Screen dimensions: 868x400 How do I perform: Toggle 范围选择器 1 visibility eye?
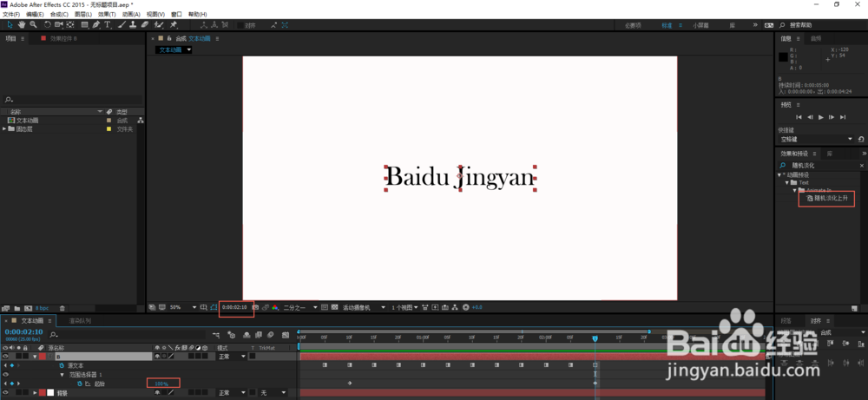[5, 374]
